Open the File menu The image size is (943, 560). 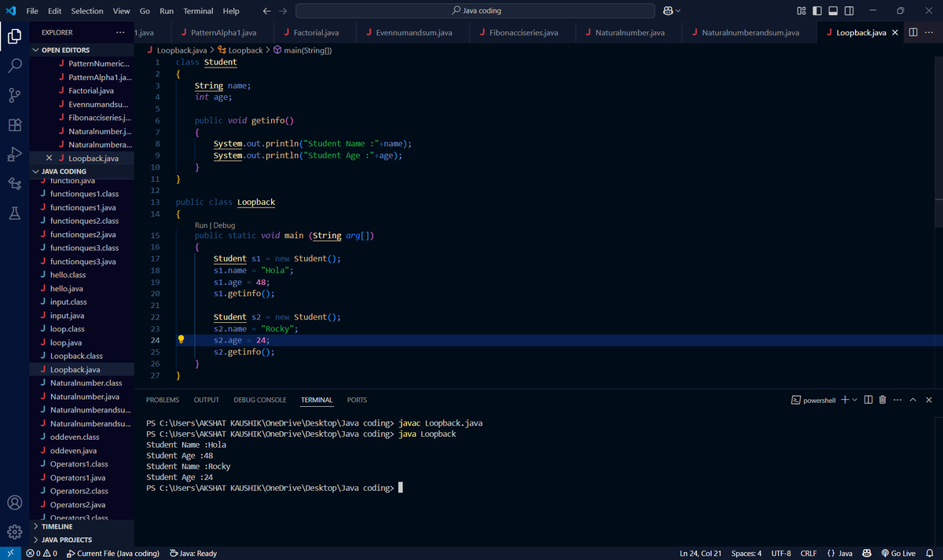point(33,11)
